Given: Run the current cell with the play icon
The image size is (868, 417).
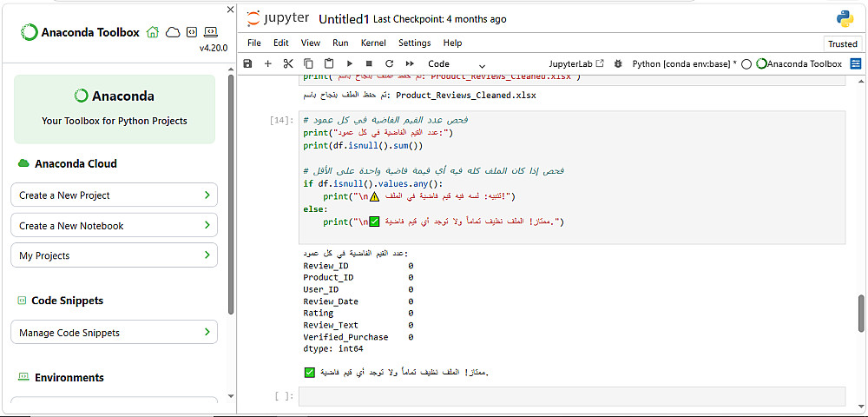Looking at the screenshot, I should pos(349,63).
